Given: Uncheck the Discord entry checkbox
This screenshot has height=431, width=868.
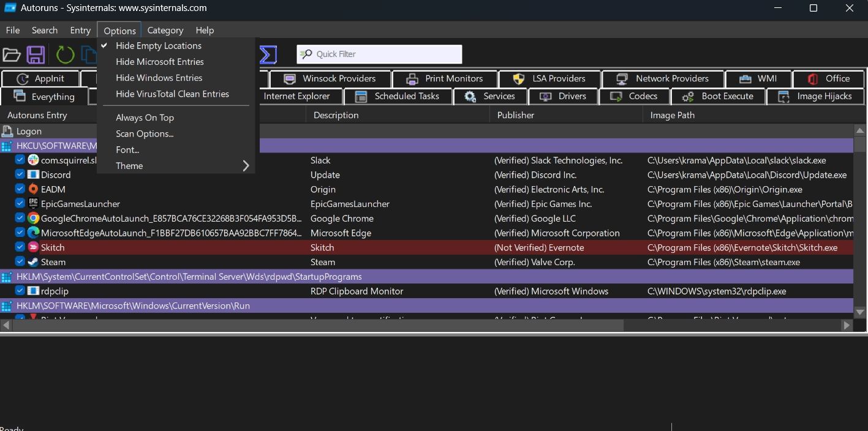Looking at the screenshot, I should [20, 174].
